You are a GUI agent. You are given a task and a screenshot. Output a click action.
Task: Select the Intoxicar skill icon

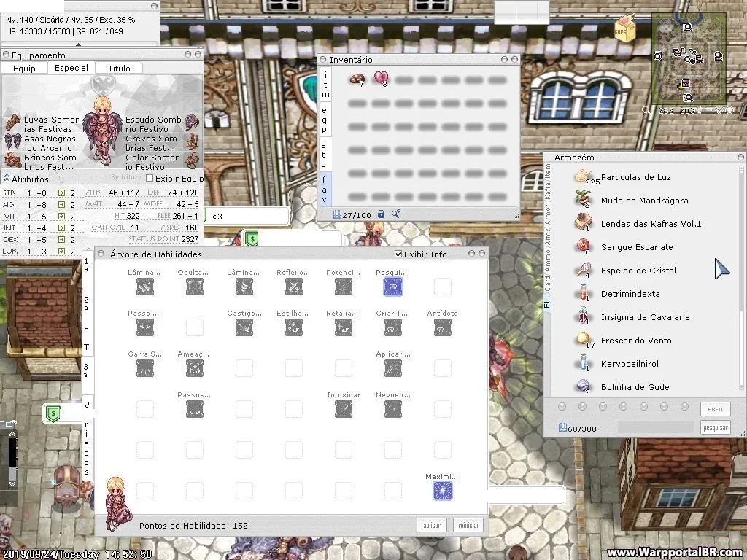tap(344, 409)
